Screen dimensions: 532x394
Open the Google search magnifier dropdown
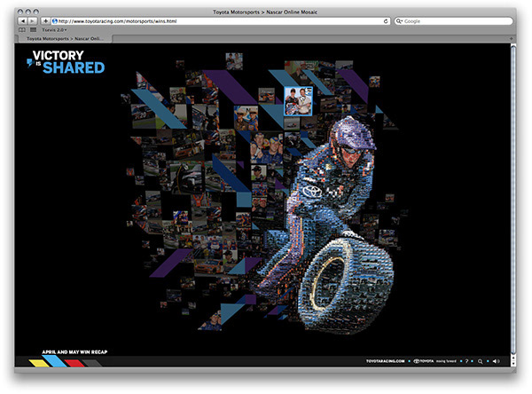coord(399,21)
